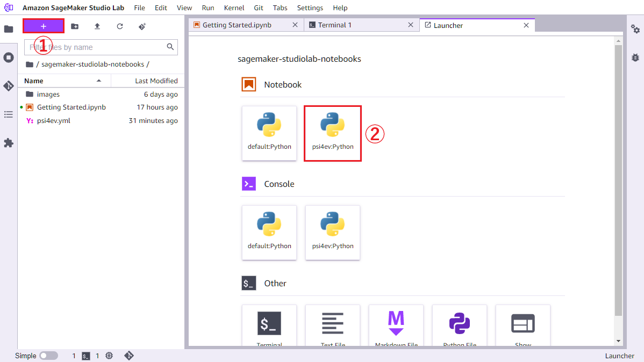The width and height of the screenshot is (644, 362).
Task: Upload a file using the upload icon
Action: pos(97,26)
